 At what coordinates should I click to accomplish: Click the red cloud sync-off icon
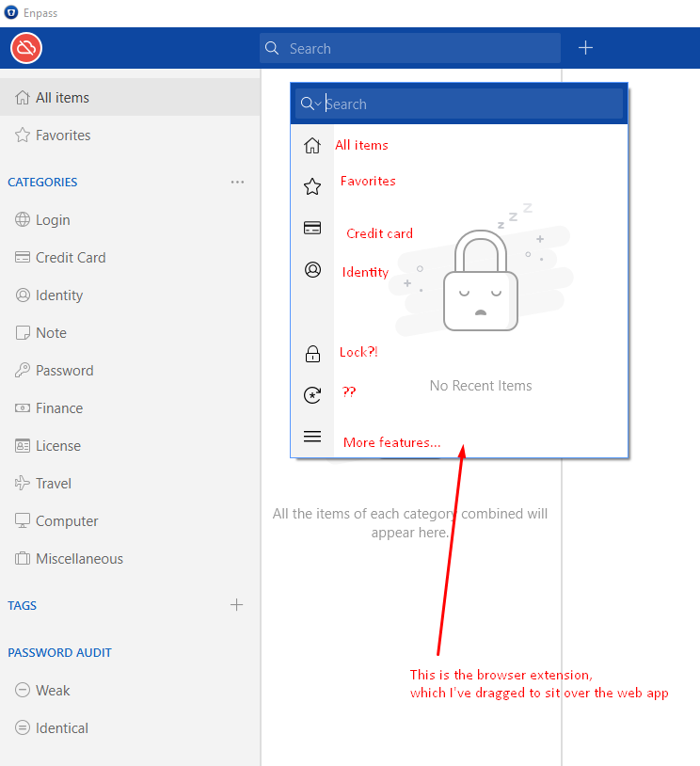(x=26, y=48)
